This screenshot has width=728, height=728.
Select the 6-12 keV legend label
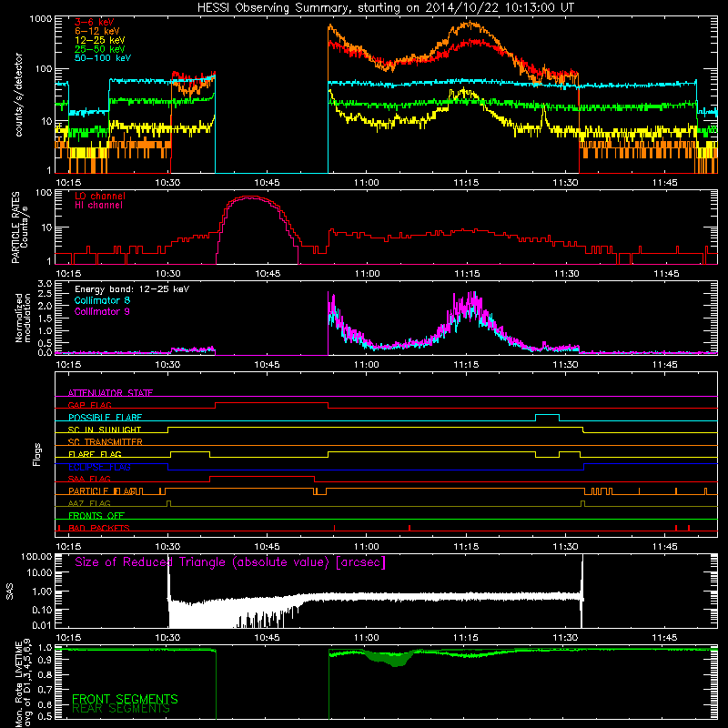[96, 31]
